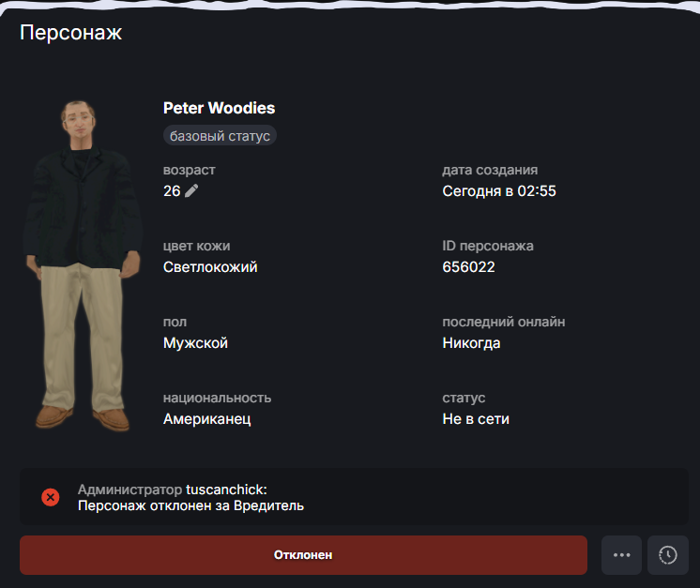The height and width of the screenshot is (588, 700).
Task: Click the last online value Никогда
Action: [471, 342]
